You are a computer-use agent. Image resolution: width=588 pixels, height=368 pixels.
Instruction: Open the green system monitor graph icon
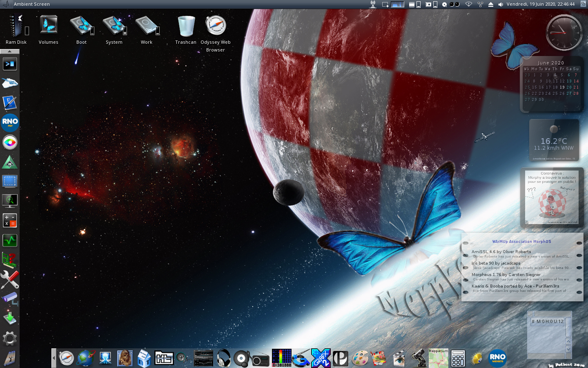click(x=10, y=240)
